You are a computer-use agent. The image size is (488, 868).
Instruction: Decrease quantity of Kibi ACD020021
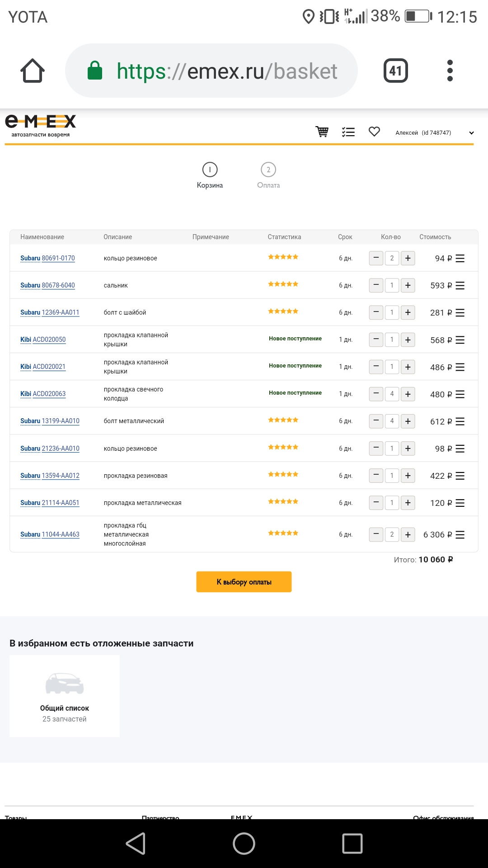tap(376, 367)
